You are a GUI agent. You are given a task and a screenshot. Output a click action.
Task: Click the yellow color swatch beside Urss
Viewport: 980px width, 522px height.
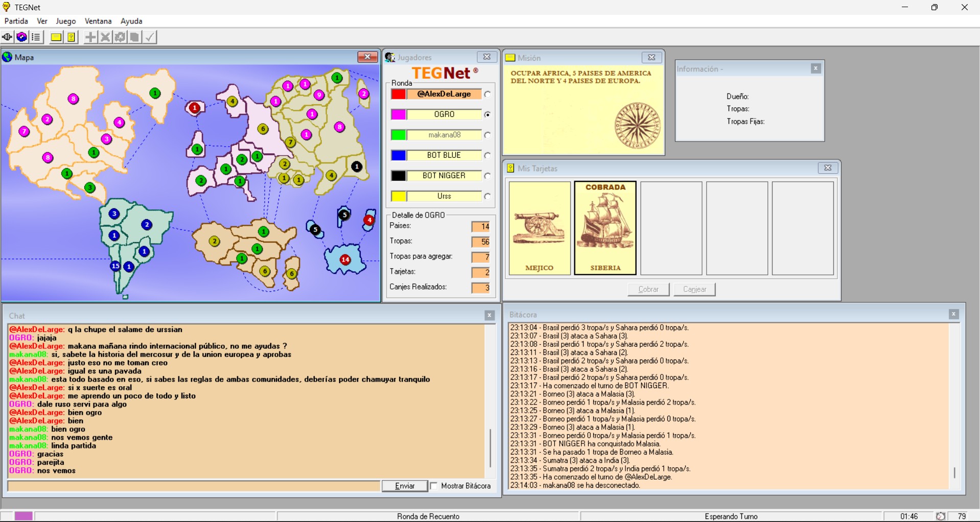tap(399, 196)
